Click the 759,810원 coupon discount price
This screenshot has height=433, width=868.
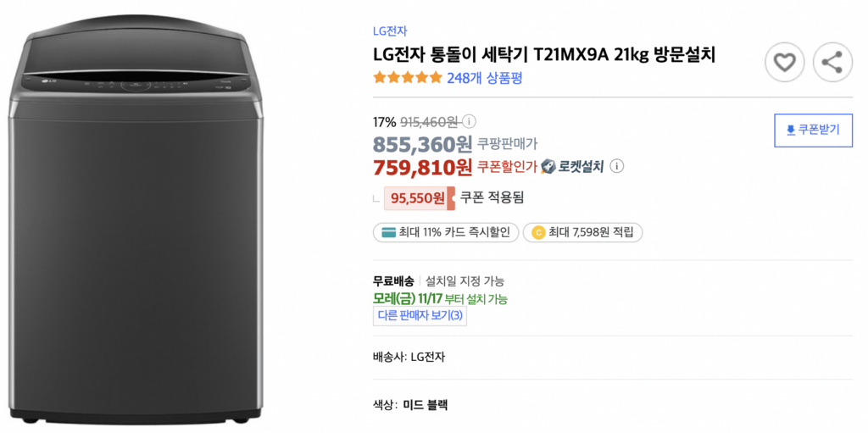click(423, 165)
